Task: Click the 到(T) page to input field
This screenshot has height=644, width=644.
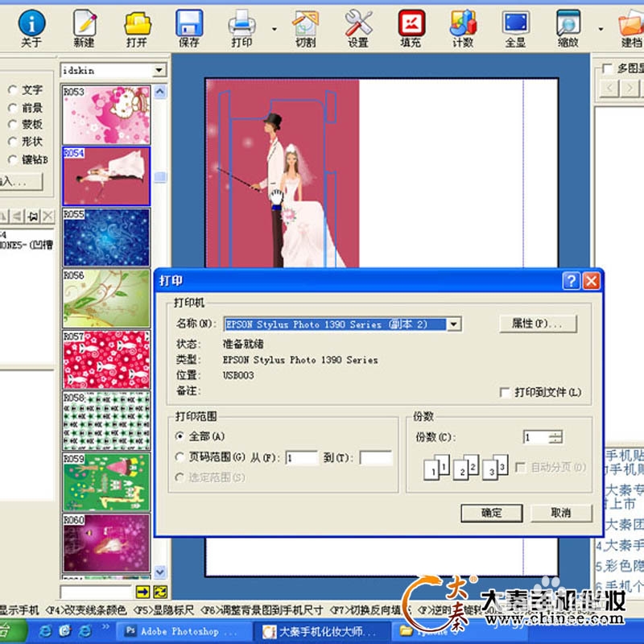Action: point(376,457)
